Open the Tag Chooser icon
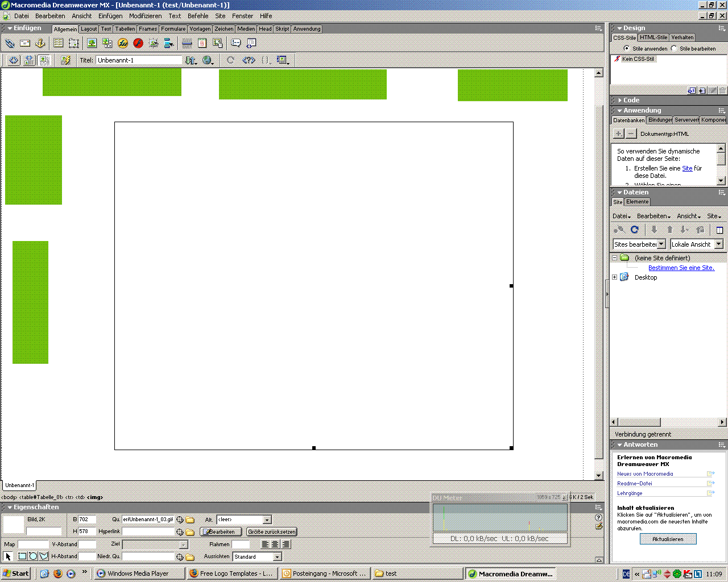Image resolution: width=728 pixels, height=582 pixels. point(251,43)
